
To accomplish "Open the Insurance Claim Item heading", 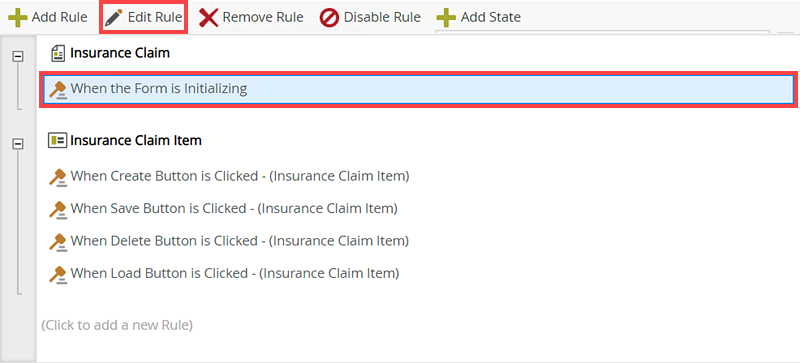I will [136, 140].
